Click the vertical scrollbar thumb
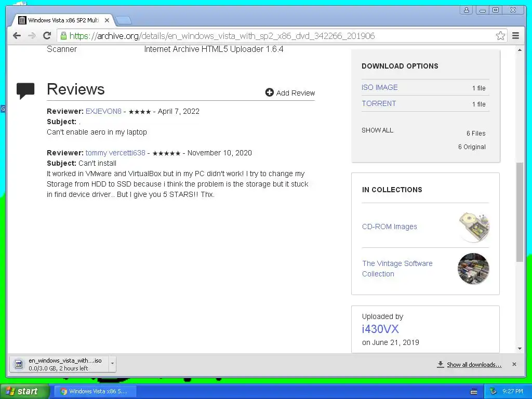This screenshot has height=399, width=532. 520,212
